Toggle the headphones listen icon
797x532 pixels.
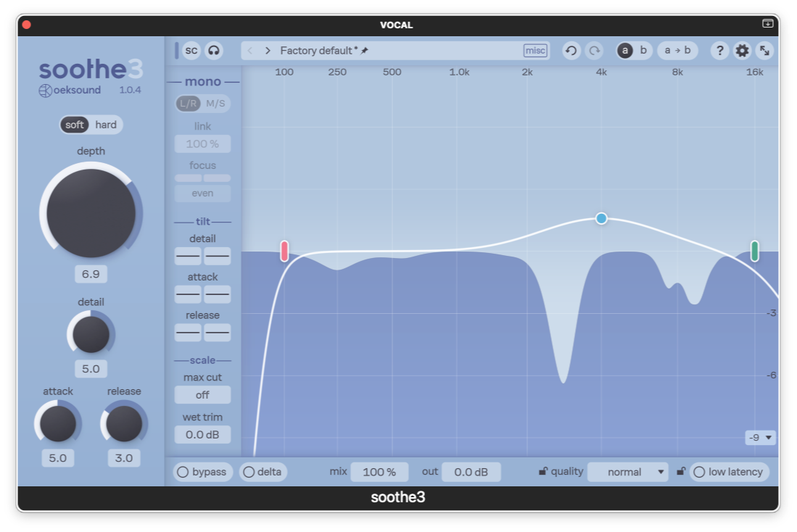tap(214, 50)
